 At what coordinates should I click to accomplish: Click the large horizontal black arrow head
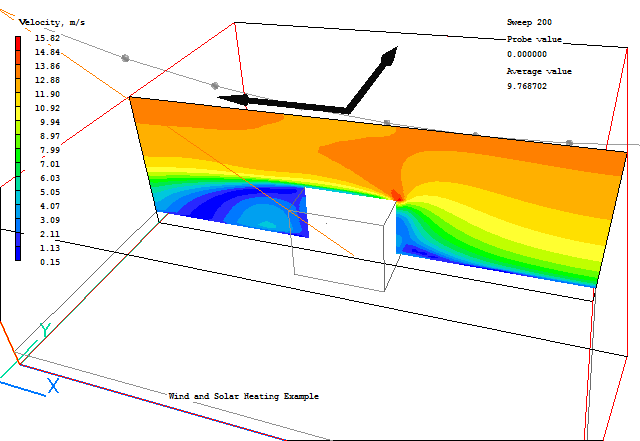[x=230, y=99]
